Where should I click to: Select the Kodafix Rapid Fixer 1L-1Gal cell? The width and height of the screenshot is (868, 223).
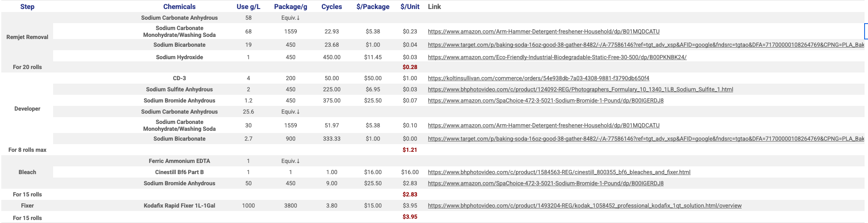[179, 205]
